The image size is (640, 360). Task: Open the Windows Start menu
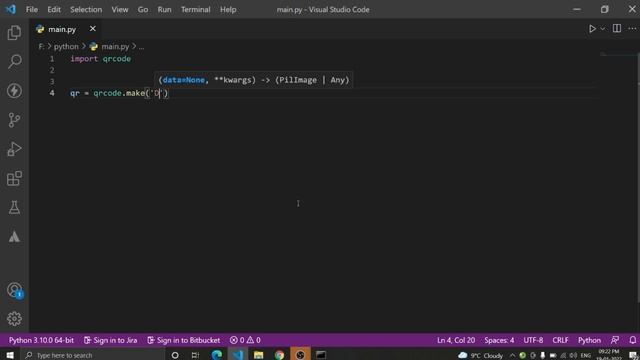coord(10,355)
